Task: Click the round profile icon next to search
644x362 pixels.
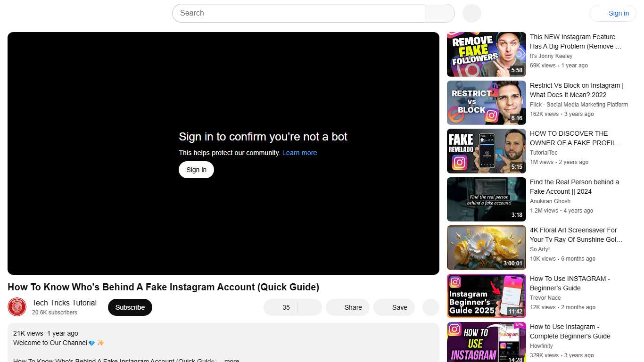Action: pos(471,13)
